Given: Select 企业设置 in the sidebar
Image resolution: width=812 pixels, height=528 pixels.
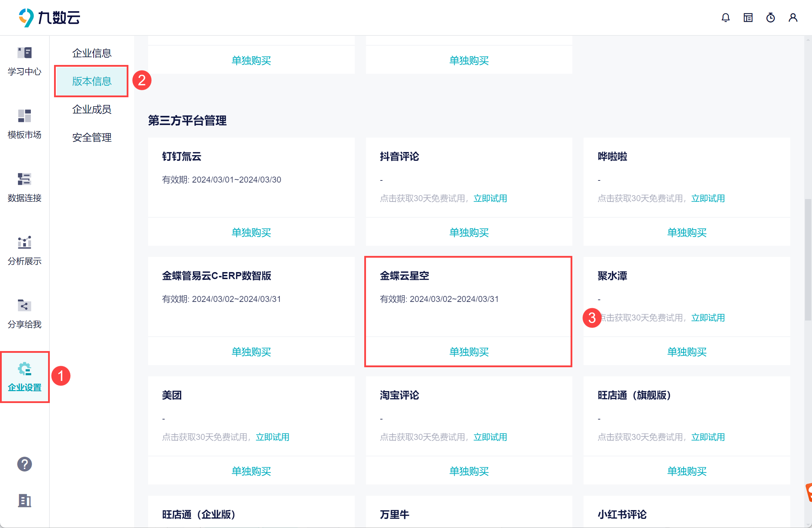Looking at the screenshot, I should point(25,377).
